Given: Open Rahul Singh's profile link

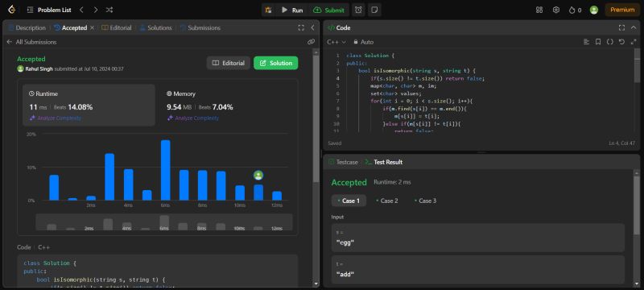Looking at the screenshot, I should click(x=39, y=69).
